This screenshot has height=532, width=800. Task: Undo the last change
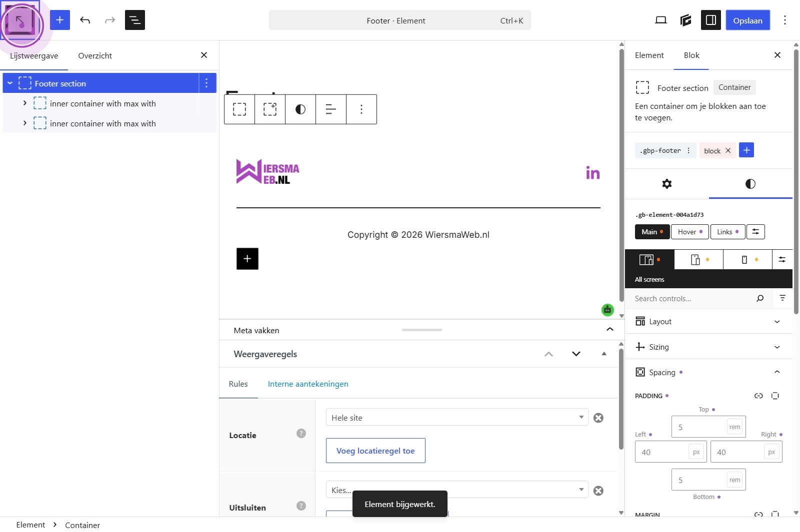click(x=85, y=20)
